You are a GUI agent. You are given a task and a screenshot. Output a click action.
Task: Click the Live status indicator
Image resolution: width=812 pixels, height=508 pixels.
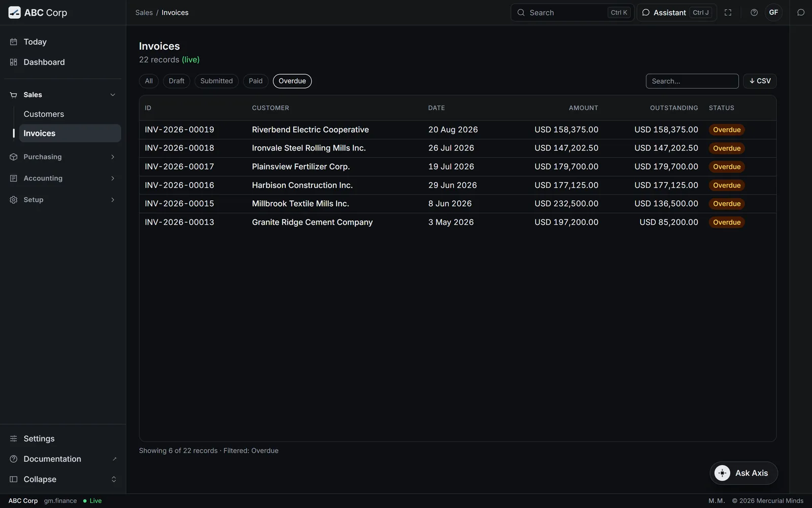point(92,501)
